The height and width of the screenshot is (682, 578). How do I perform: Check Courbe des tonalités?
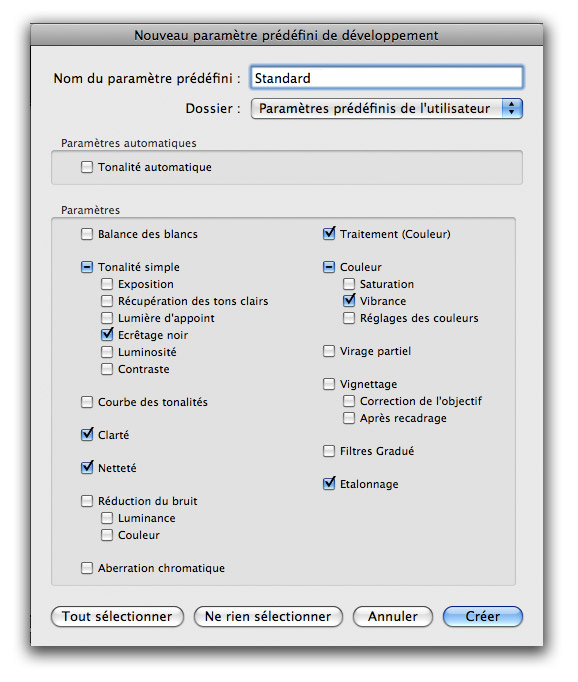87,402
